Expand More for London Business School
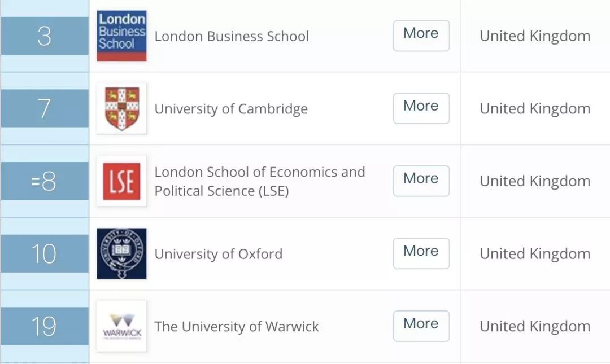This screenshot has height=364, width=610. [421, 36]
